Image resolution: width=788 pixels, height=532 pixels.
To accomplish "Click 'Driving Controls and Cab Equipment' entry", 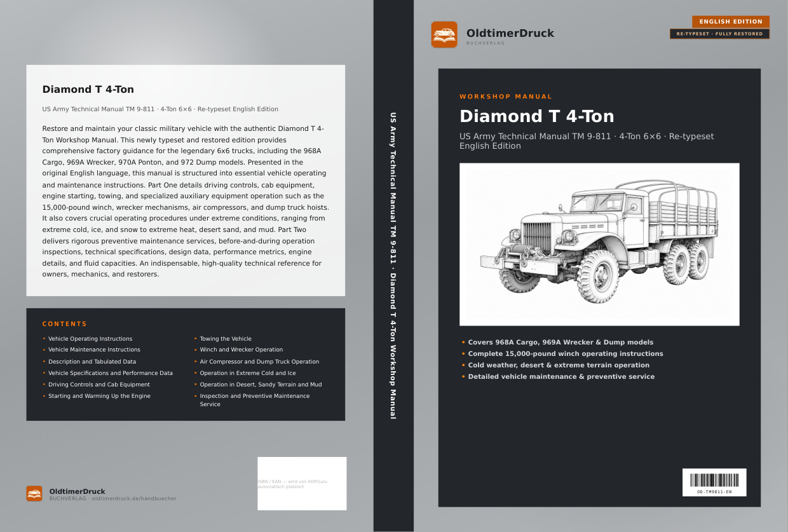I will tap(99, 385).
